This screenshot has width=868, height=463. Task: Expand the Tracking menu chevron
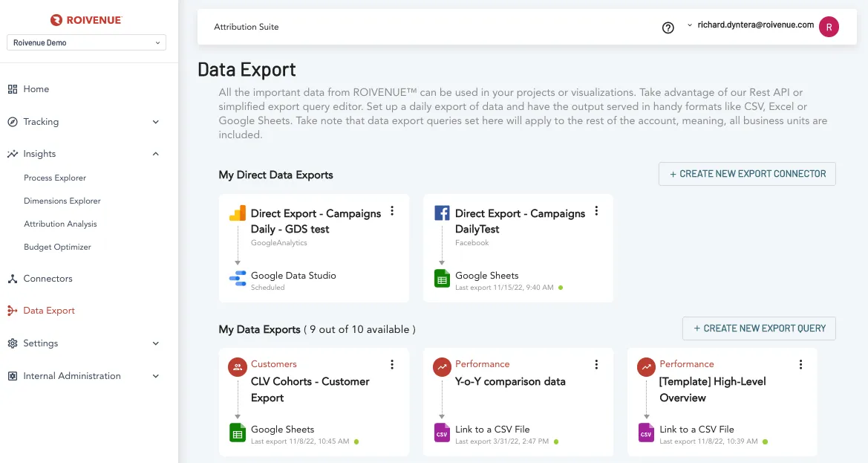pyautogui.click(x=155, y=122)
